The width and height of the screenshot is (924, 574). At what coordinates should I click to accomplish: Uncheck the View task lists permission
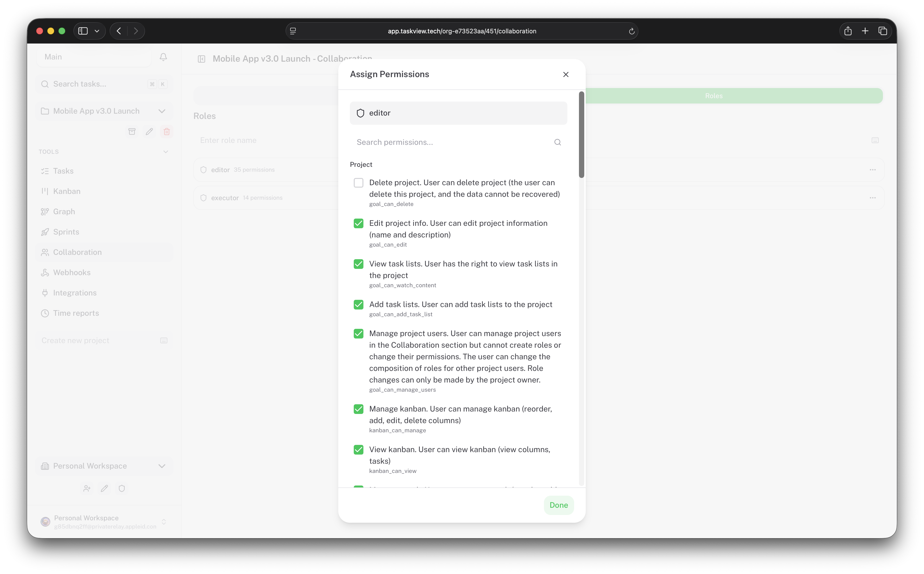[358, 264]
